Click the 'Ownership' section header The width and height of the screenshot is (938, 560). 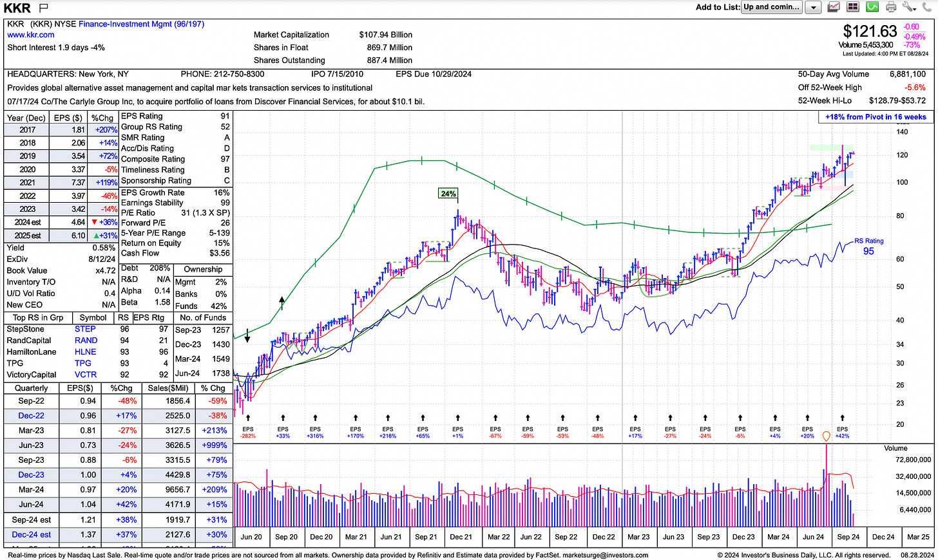[x=203, y=270]
